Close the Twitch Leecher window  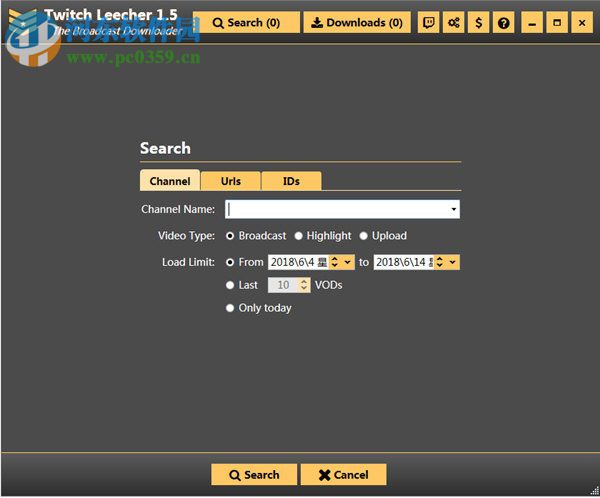[582, 23]
